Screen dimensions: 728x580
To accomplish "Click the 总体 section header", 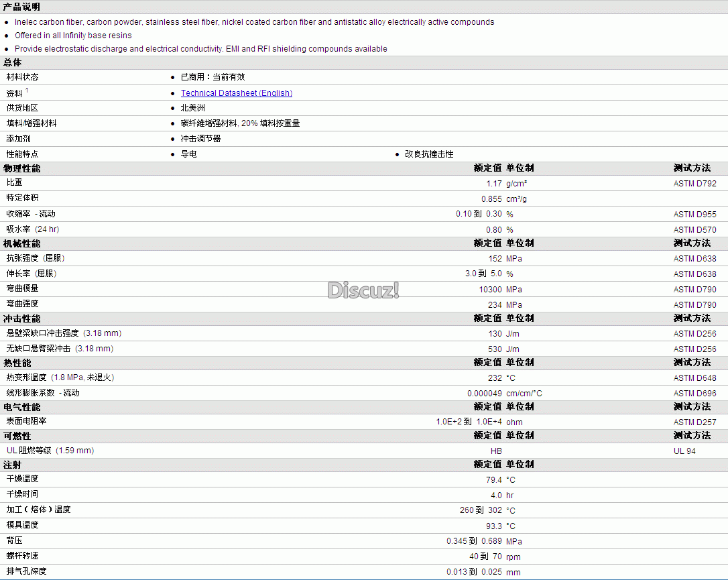I will 13,62.
